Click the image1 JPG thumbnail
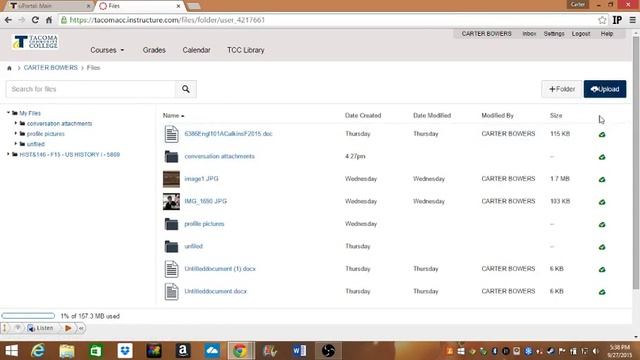The width and height of the screenshot is (640, 360). point(171,179)
